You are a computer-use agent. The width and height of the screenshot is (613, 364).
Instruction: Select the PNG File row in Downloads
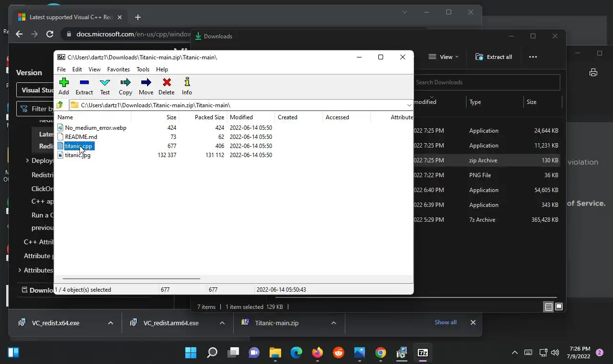click(x=487, y=175)
